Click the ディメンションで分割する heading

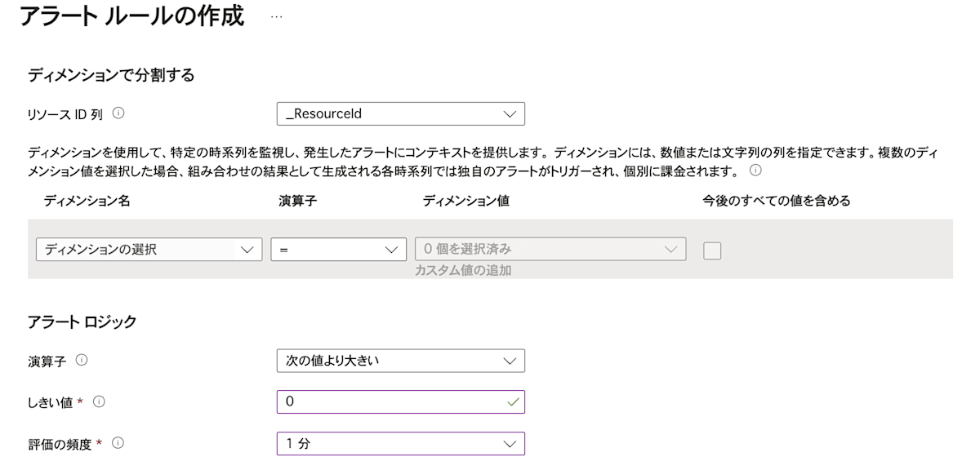click(111, 76)
